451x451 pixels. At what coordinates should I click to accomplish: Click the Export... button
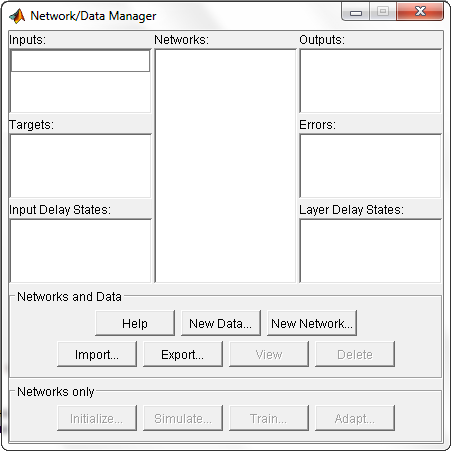pos(183,354)
